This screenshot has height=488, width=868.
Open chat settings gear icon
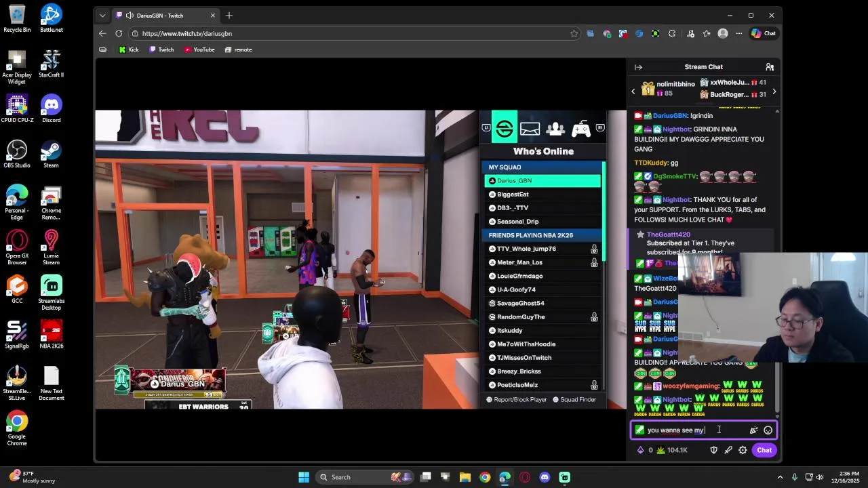743,450
